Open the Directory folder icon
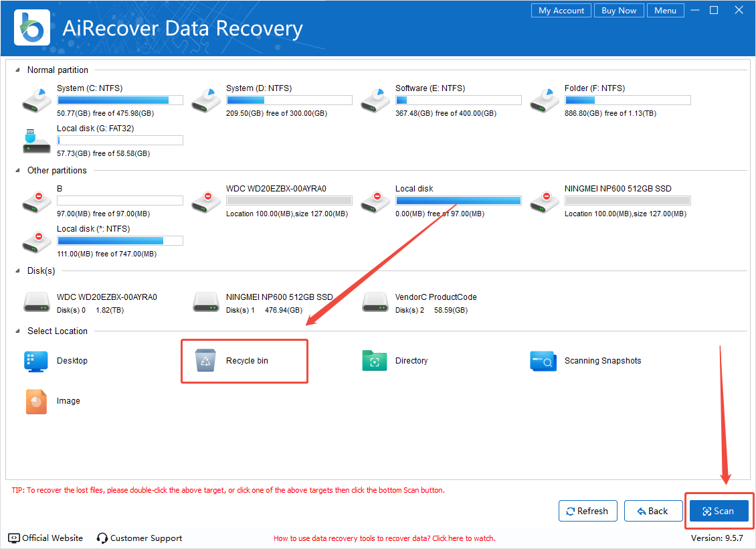Image resolution: width=756 pixels, height=549 pixels. coord(375,361)
